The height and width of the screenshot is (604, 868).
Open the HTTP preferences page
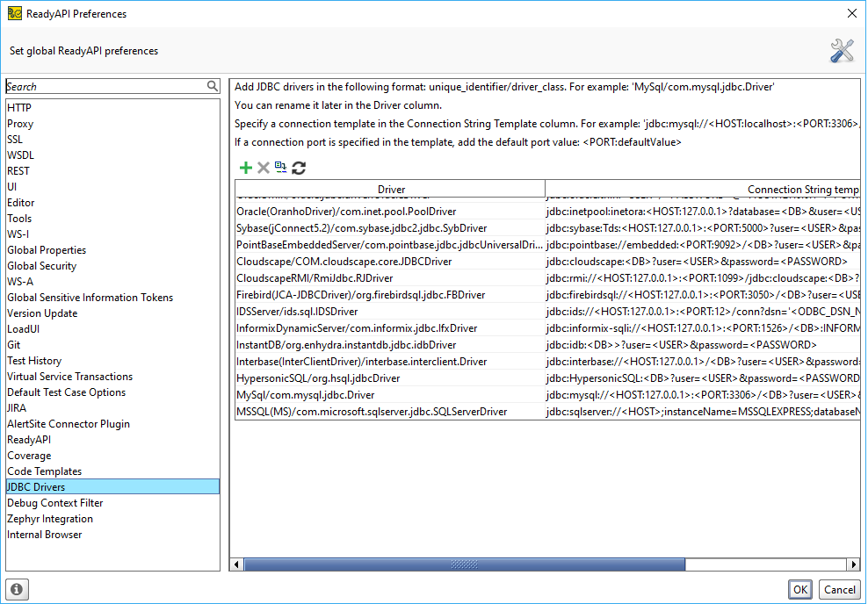click(x=113, y=108)
